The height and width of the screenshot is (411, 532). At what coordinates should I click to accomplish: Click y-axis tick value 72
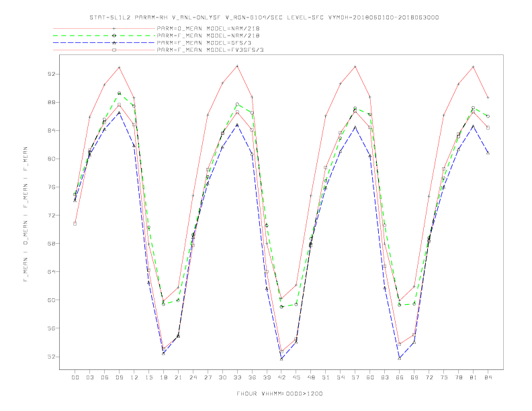(52, 216)
